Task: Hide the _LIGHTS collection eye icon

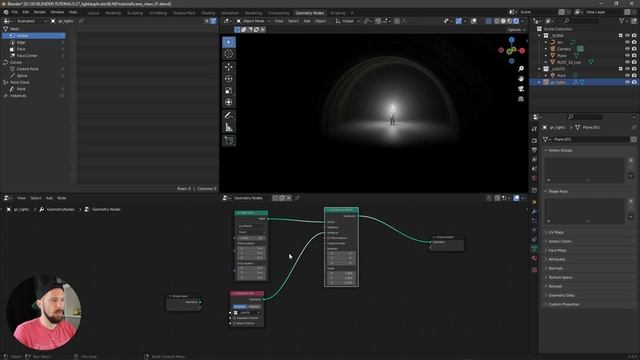Action: tap(627, 69)
